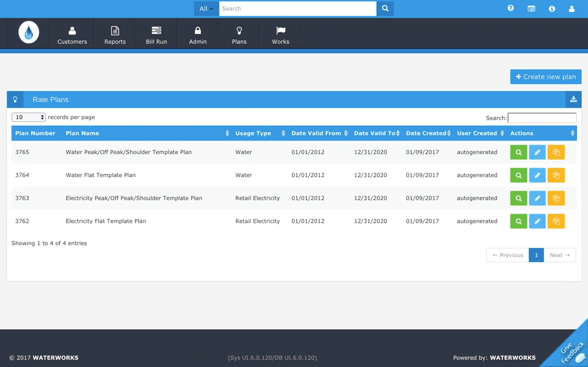Screen dimensions: 588x367
Task: Expand the All search filter dropdown
Action: [x=206, y=9]
